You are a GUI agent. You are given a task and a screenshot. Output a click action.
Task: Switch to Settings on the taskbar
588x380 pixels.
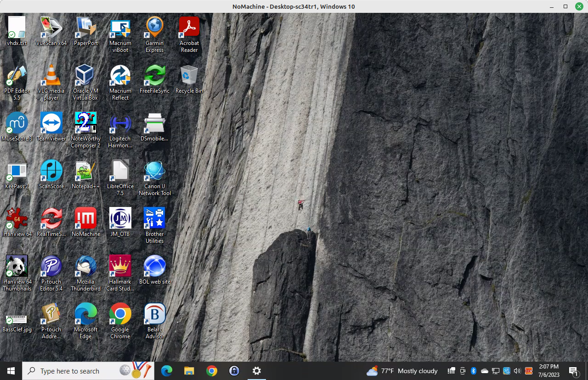click(x=257, y=371)
